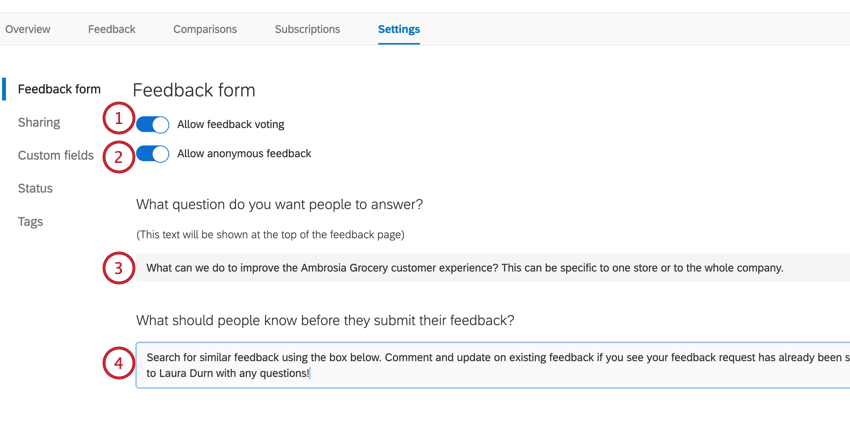Click the question text field about Ambrosia Grocery
The image size is (850, 425).
tap(490, 268)
